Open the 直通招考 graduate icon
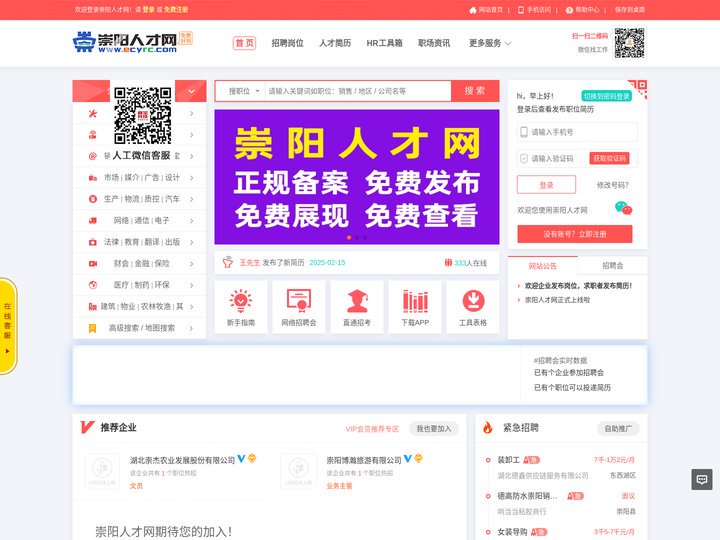The height and width of the screenshot is (540, 720). point(357,301)
